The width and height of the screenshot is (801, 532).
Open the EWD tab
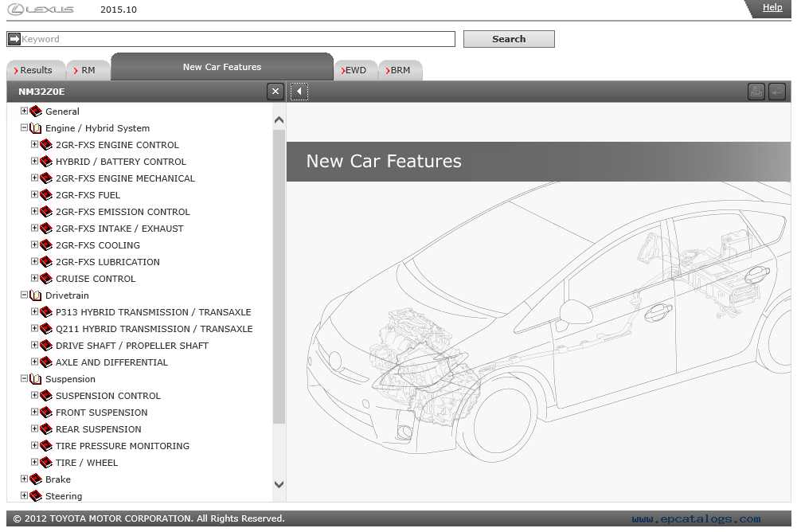point(355,70)
